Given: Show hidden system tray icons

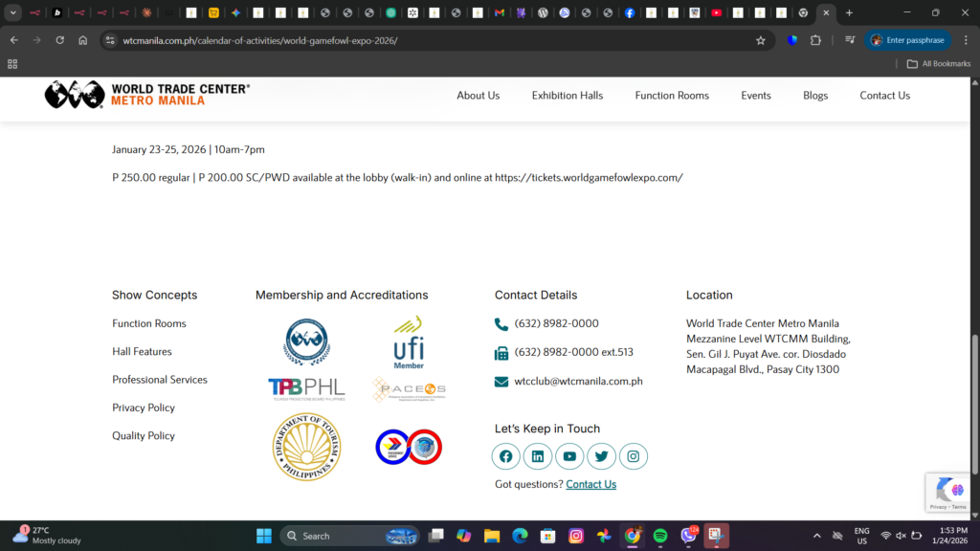Looking at the screenshot, I should [x=816, y=536].
